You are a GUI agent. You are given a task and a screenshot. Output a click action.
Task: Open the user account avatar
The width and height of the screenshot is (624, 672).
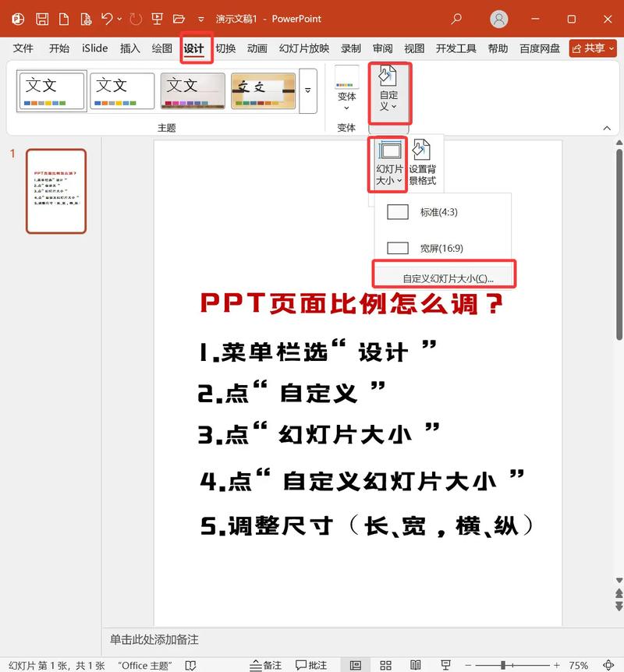point(498,19)
